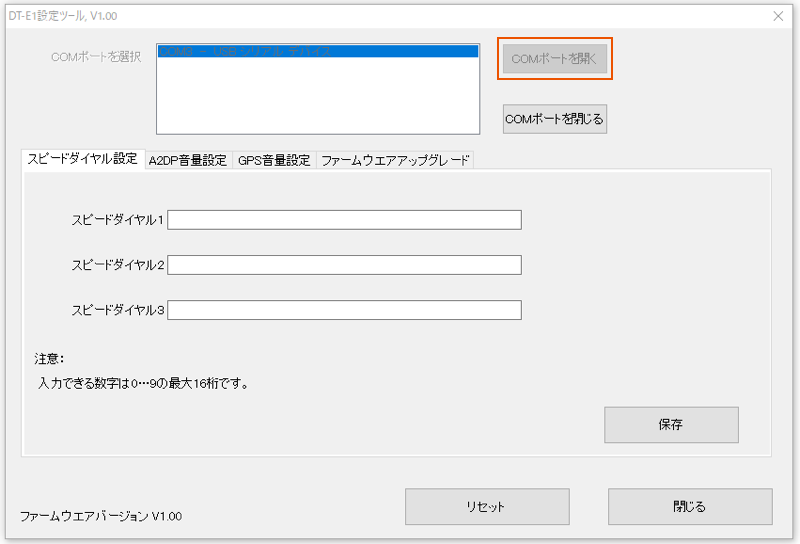This screenshot has height=544, width=800.
Task: Click the ファームウエアバージョン V1.00 text
Action: click(x=101, y=516)
